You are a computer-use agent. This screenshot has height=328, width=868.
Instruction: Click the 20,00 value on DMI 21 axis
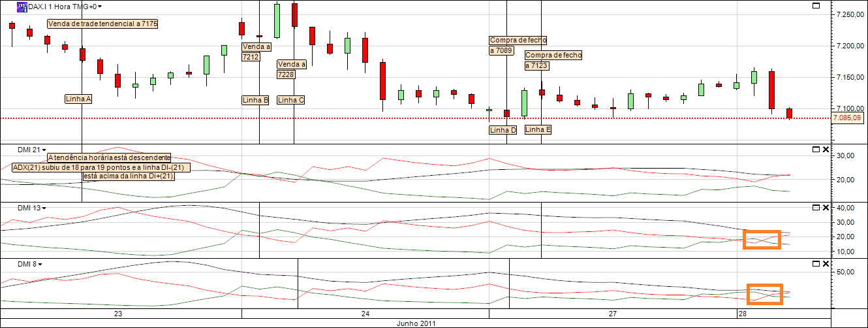(846, 180)
